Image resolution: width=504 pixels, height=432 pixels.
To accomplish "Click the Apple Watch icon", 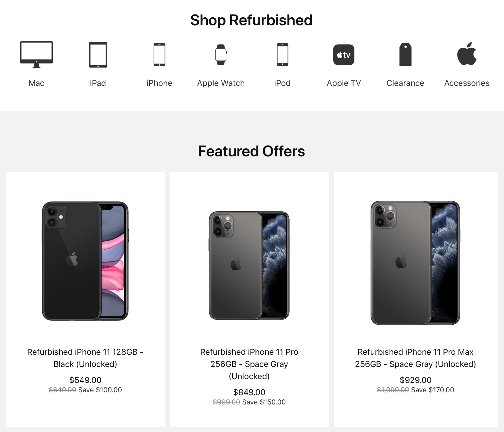I will pyautogui.click(x=221, y=54).
